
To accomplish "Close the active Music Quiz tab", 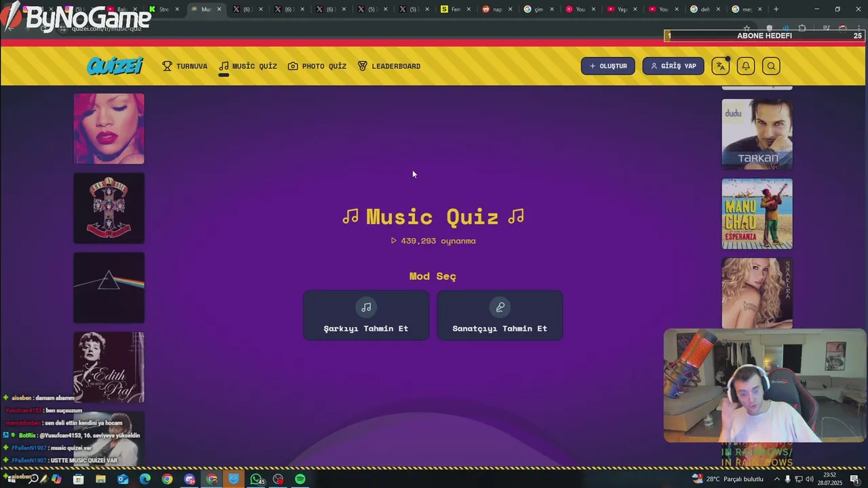I will [219, 9].
